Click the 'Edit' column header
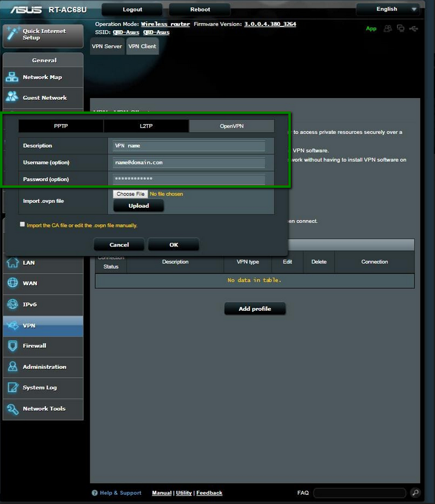This screenshot has width=435, height=504. pyautogui.click(x=287, y=262)
